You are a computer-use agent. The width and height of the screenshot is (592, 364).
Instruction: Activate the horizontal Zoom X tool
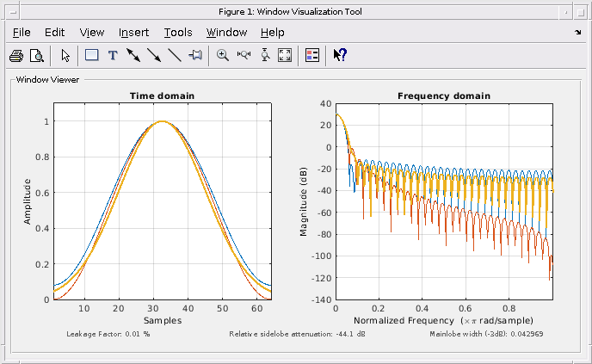click(x=244, y=55)
